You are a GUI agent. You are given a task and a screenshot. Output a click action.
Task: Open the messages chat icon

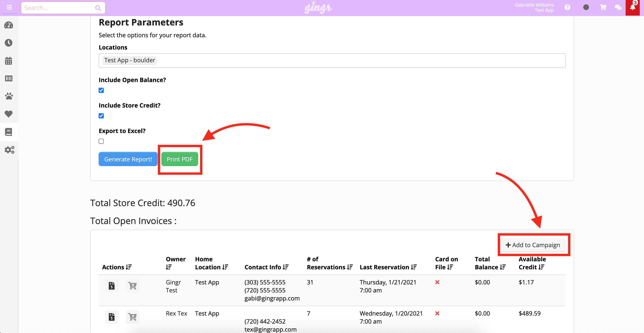coord(618,8)
